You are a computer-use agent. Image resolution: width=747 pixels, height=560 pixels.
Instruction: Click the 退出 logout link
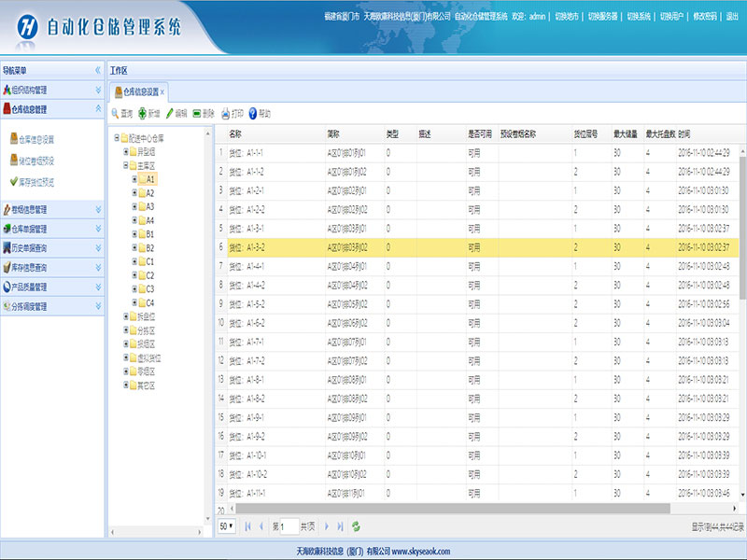[731, 16]
